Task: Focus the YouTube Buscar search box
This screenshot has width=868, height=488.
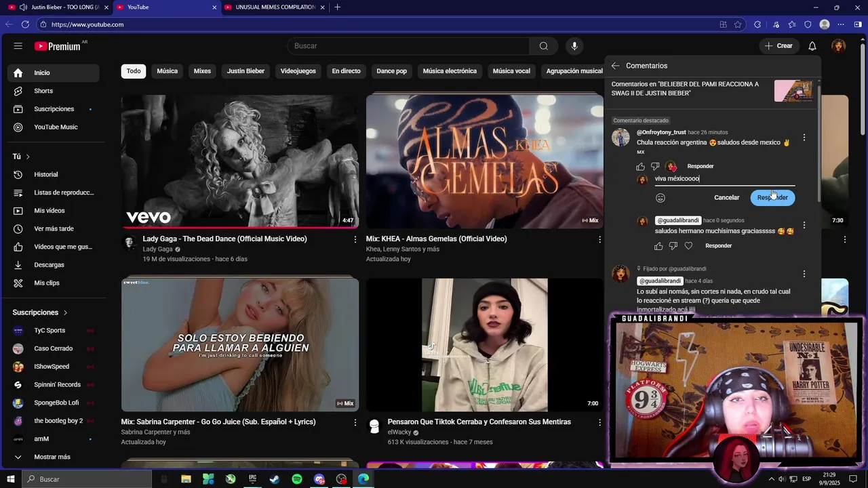Action: point(409,46)
